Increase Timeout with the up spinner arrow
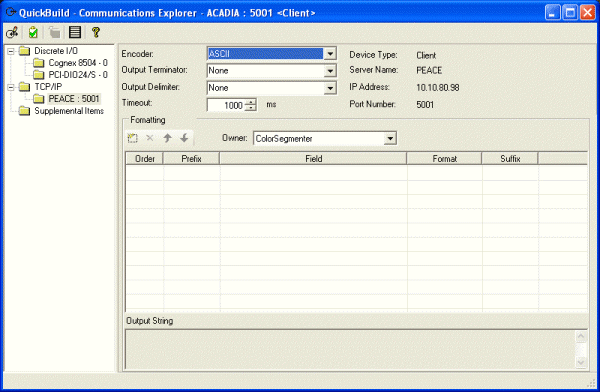Image resolution: width=600 pixels, height=392 pixels. pos(251,102)
